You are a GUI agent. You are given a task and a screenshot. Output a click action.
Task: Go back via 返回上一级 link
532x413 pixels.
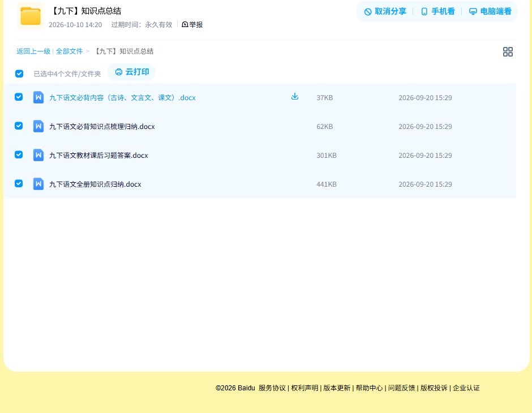tap(33, 51)
